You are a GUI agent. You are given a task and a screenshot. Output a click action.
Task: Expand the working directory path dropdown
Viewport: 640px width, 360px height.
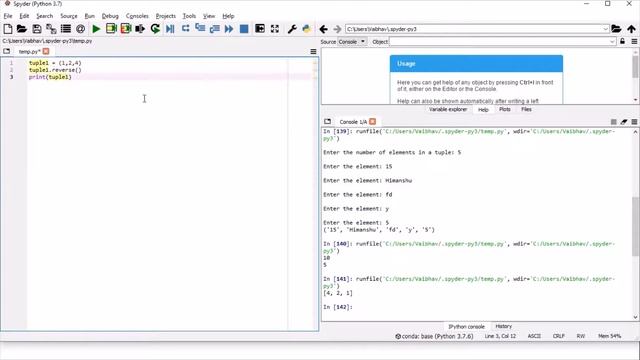tap(605, 29)
